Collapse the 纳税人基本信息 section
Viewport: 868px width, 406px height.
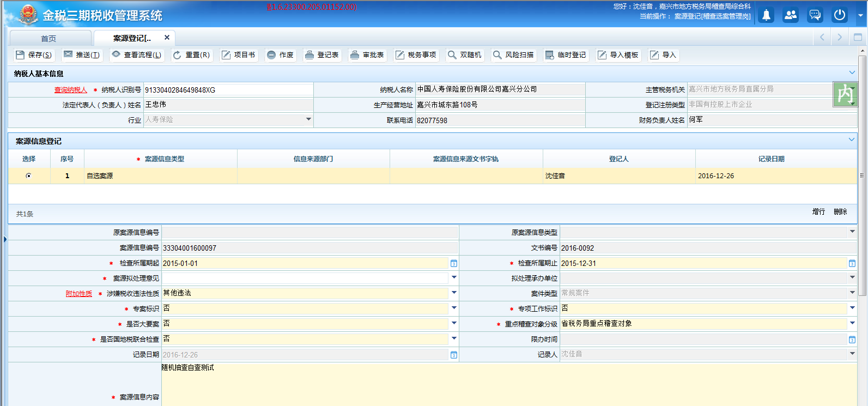coord(852,72)
